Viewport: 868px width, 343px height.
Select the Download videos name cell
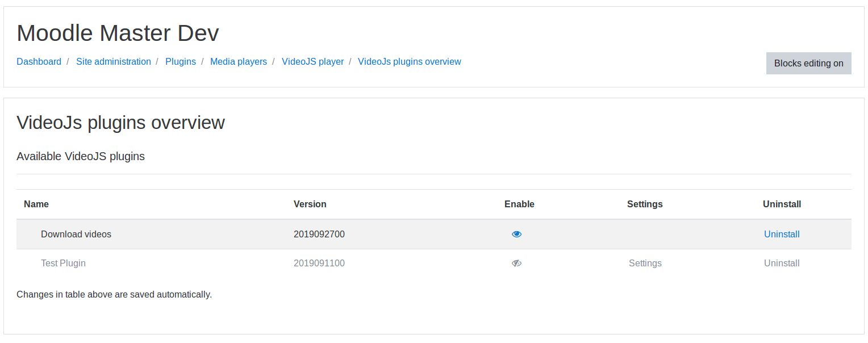76,234
